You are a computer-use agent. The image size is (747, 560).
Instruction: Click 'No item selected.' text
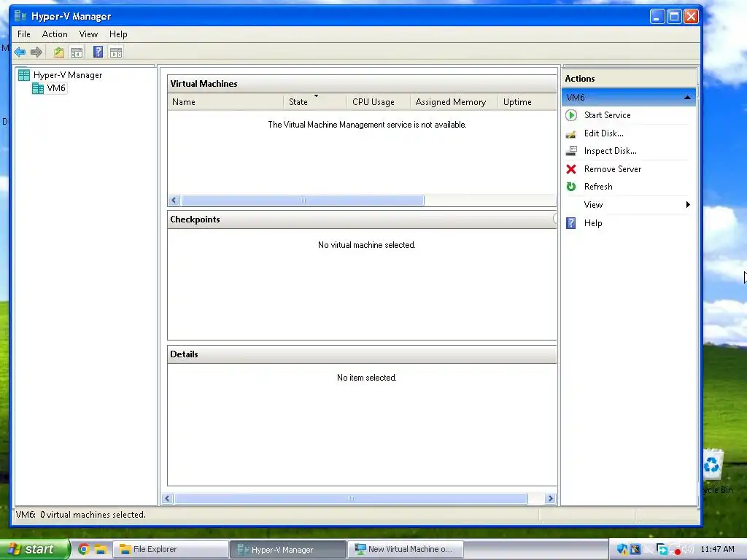(x=367, y=378)
